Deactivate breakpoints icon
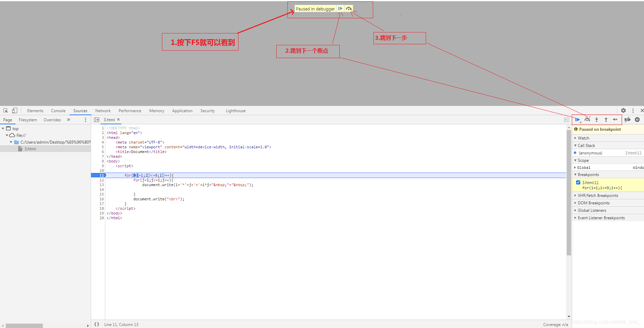644x328 pixels. point(627,120)
